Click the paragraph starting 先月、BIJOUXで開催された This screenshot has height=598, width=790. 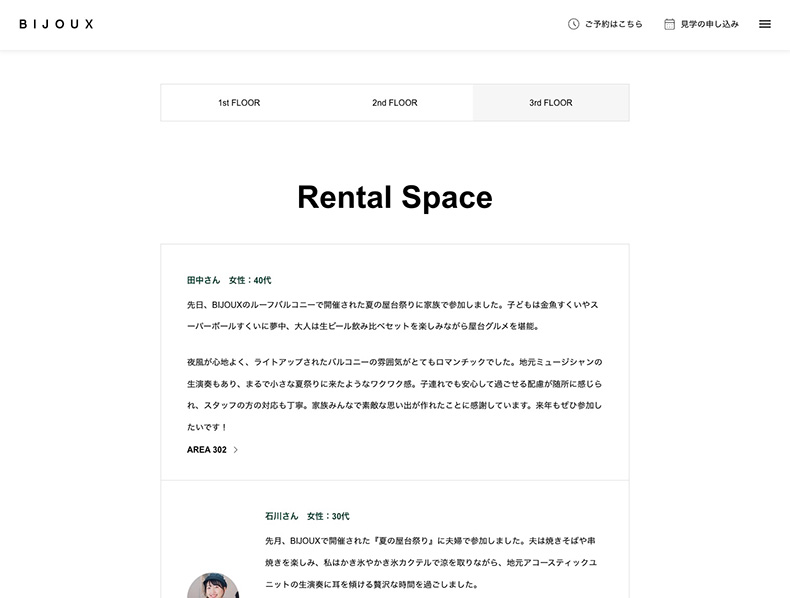431,563
